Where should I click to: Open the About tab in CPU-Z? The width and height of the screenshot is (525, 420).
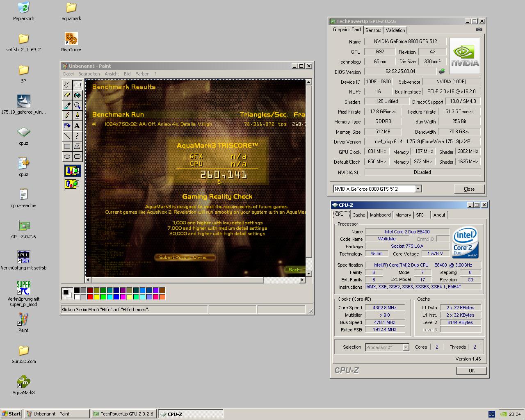[x=439, y=215]
